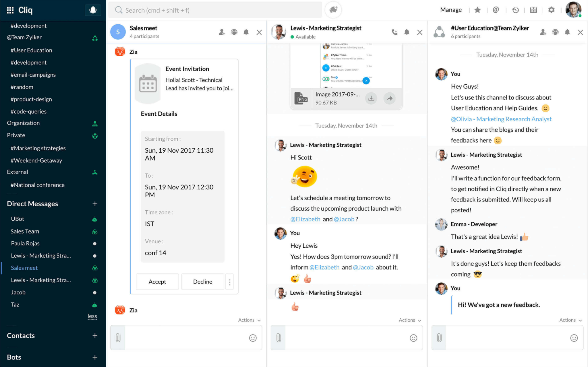The height and width of the screenshot is (367, 588).
Task: Open the Manage menu
Action: pos(451,9)
